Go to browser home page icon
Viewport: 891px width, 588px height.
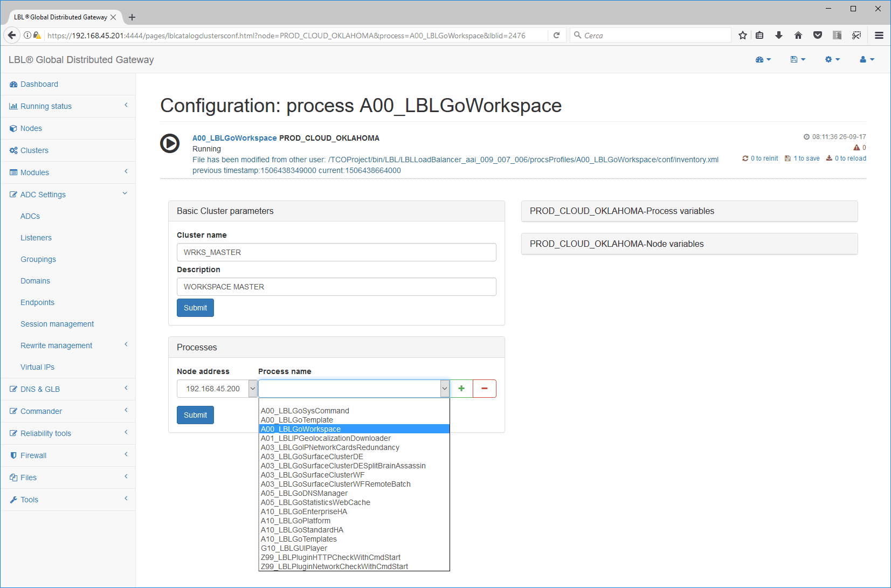click(798, 35)
